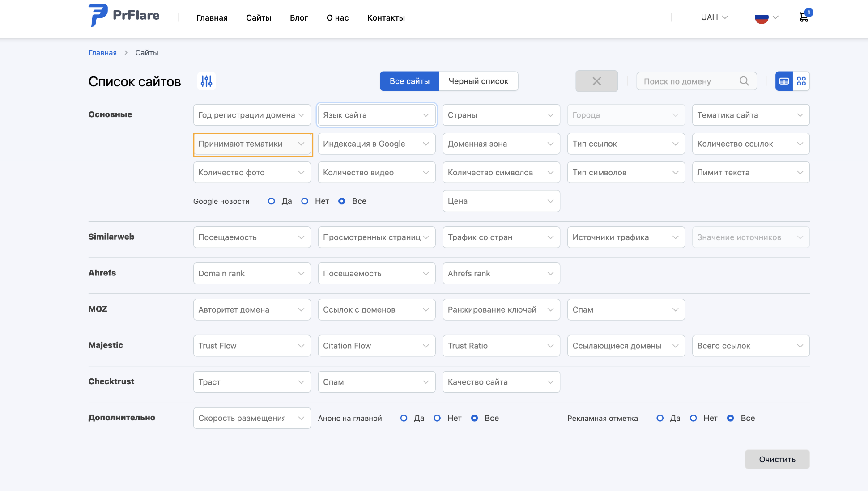The image size is (868, 491).
Task: Expand Трафик со стран dropdown
Action: tap(501, 237)
